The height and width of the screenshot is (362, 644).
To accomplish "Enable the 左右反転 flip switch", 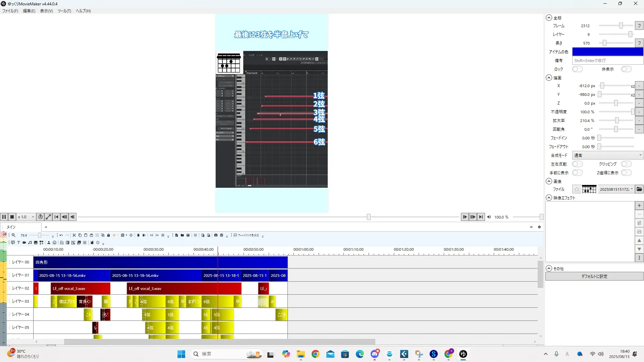I will point(577,164).
